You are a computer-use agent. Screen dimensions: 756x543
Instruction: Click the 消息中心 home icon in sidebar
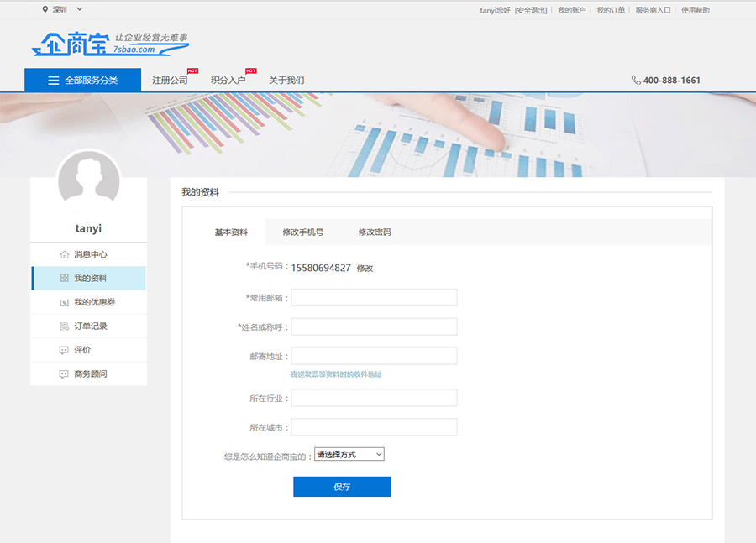[65, 254]
